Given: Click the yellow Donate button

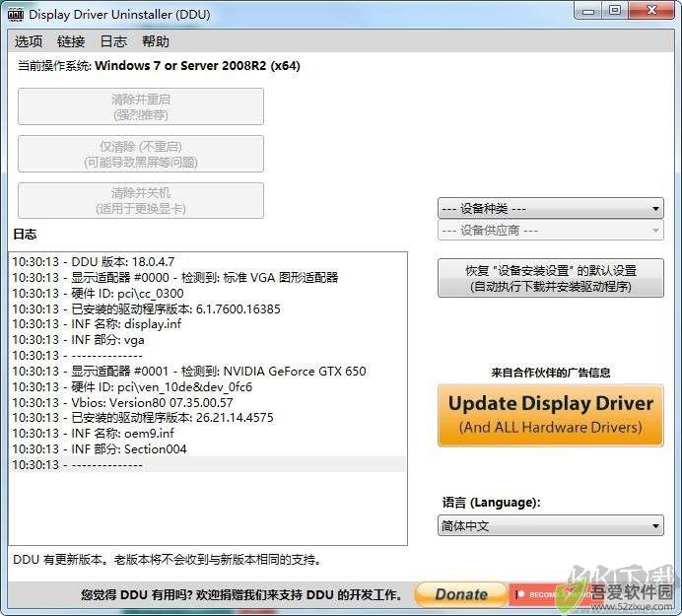Looking at the screenshot, I should tap(460, 594).
